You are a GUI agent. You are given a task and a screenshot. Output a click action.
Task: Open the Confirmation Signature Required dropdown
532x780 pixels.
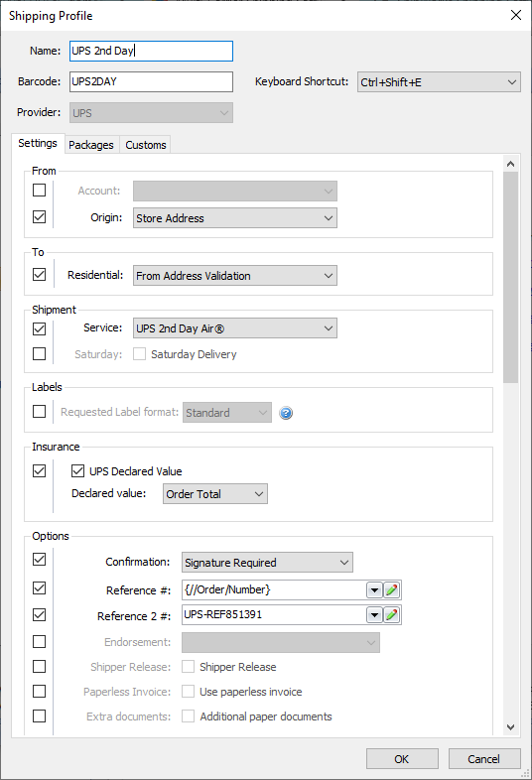pos(267,563)
